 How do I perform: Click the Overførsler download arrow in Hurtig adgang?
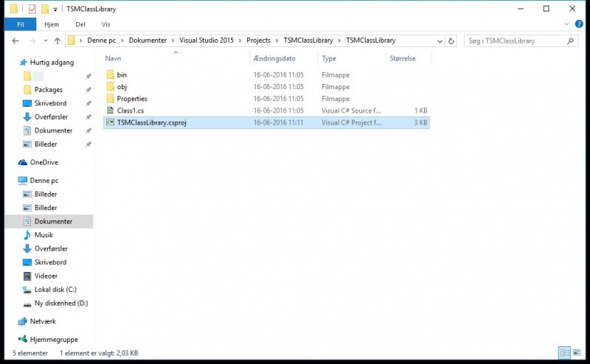27,117
